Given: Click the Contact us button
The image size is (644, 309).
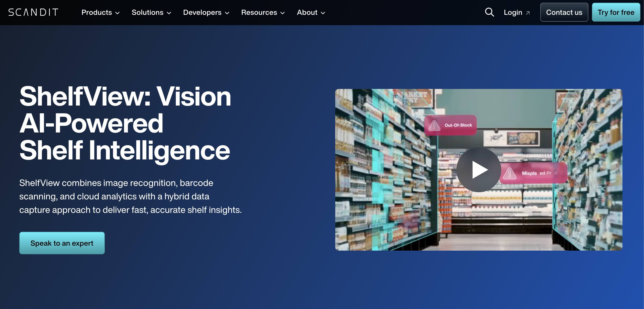Looking at the screenshot, I should (x=564, y=12).
